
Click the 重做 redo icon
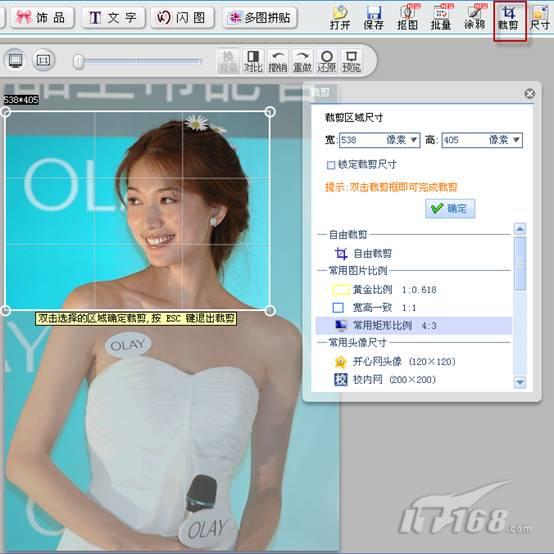click(x=302, y=61)
